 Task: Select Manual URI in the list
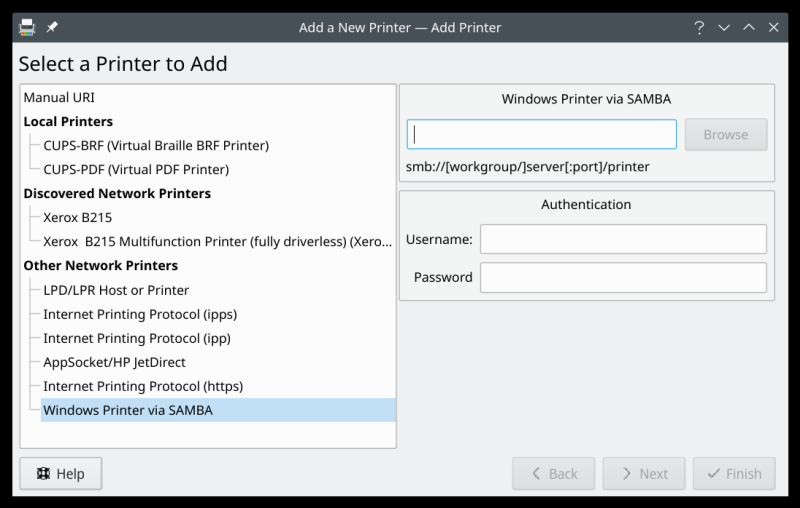(59, 98)
